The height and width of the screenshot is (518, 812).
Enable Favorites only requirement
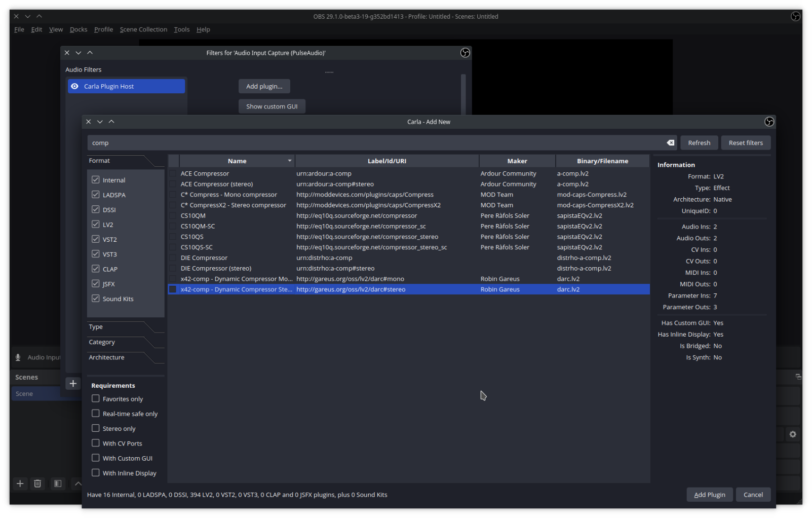tap(95, 398)
